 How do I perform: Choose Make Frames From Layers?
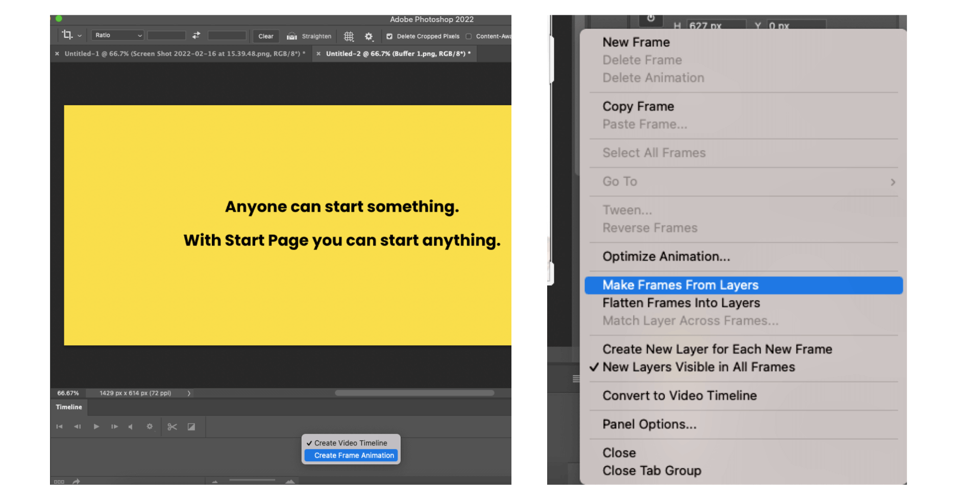(x=681, y=285)
